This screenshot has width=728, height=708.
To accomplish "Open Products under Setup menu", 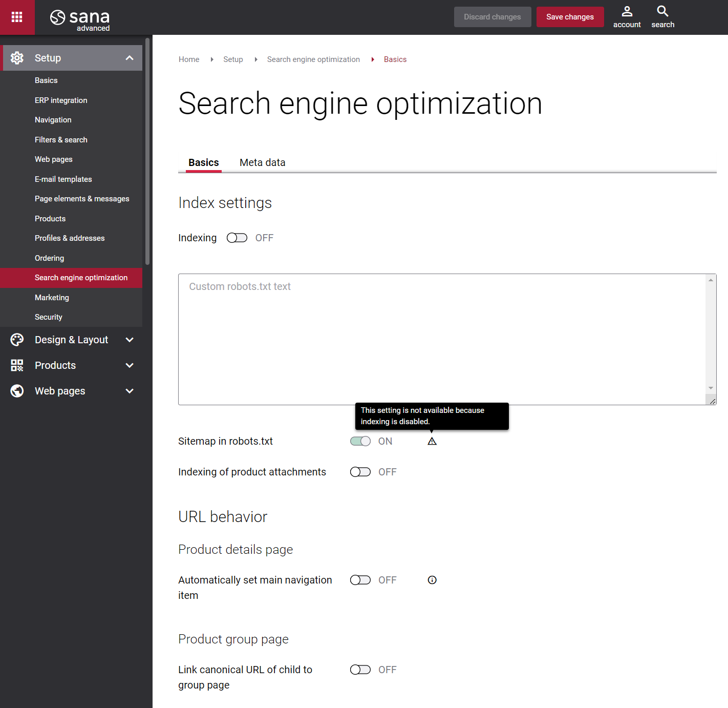I will pos(50,219).
